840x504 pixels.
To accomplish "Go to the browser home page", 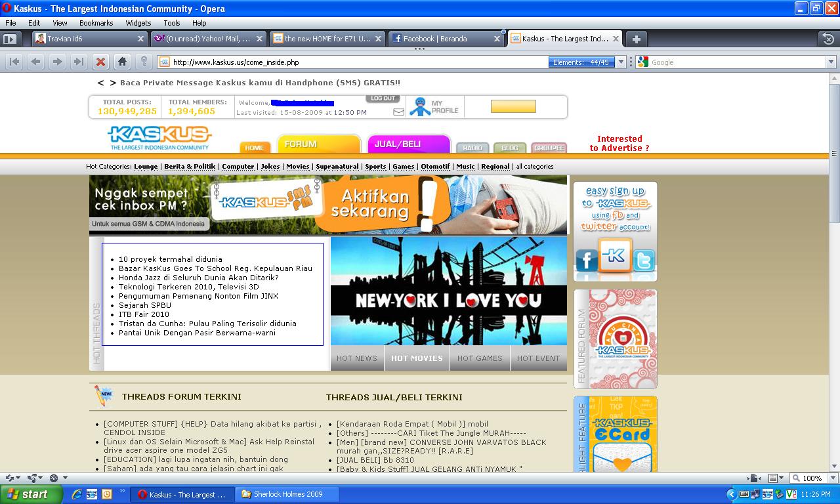I will (122, 62).
